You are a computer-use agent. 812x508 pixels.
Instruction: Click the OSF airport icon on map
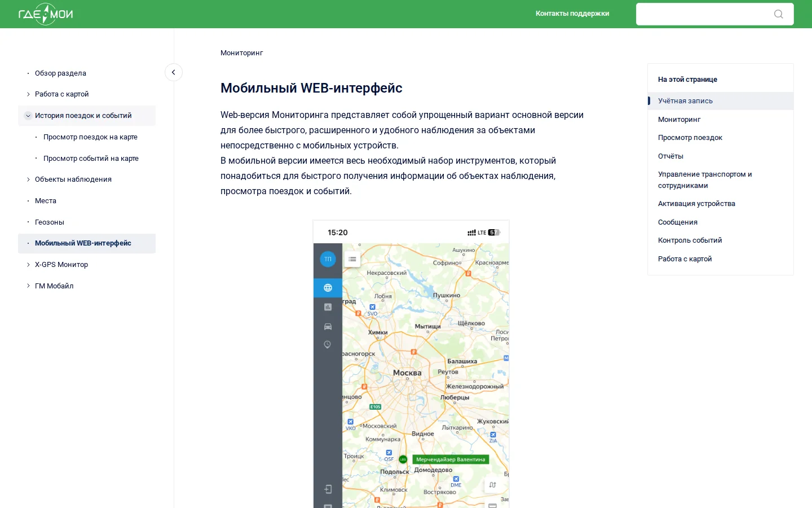(389, 453)
